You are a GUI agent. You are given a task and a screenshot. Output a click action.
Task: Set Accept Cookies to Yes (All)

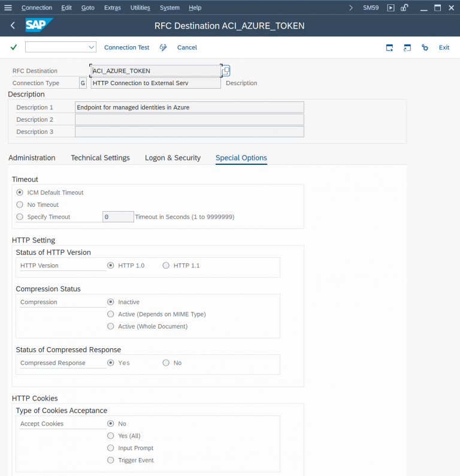(x=111, y=436)
